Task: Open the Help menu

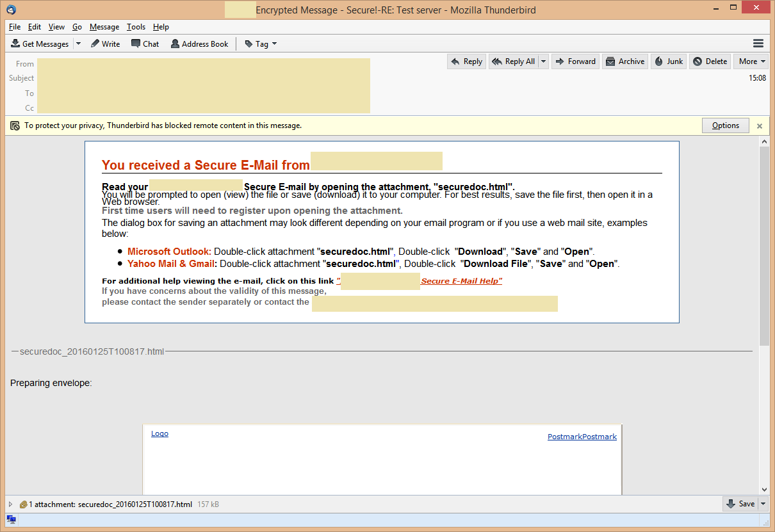Action: [x=161, y=27]
